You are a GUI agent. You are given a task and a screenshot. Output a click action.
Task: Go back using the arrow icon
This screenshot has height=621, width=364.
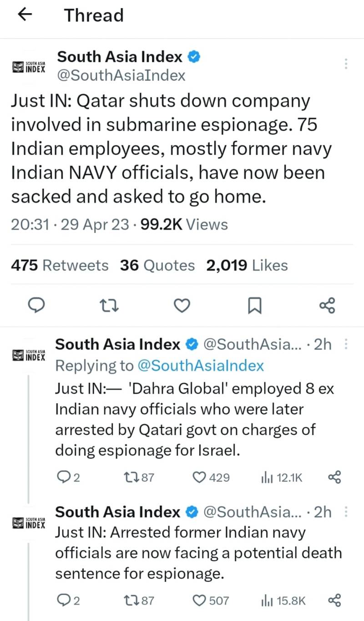(x=25, y=15)
